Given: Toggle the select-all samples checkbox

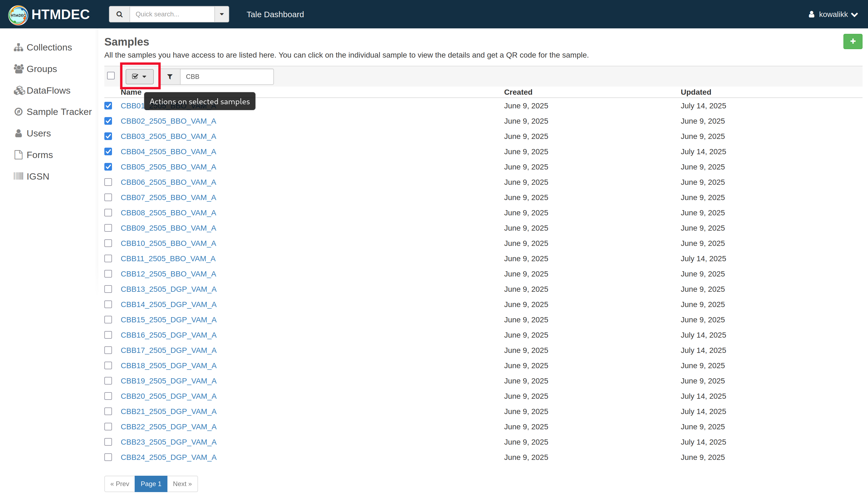Looking at the screenshot, I should [111, 75].
